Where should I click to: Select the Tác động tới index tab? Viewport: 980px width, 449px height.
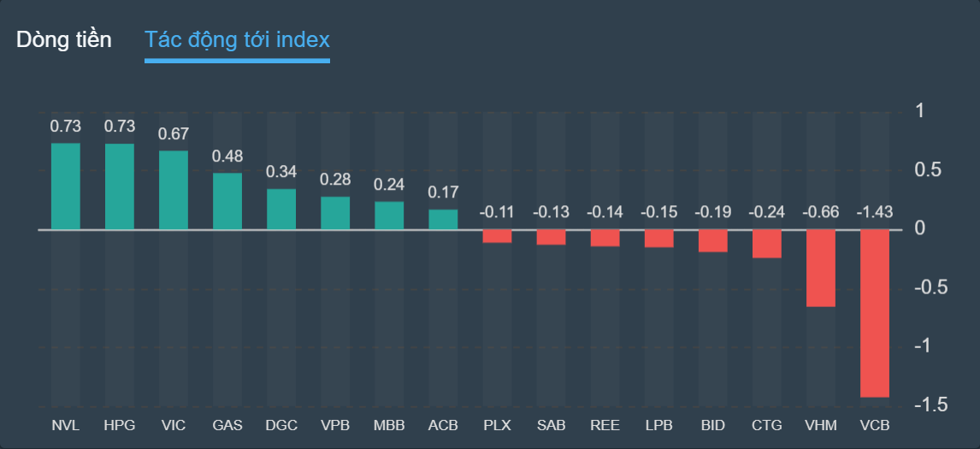click(x=237, y=40)
